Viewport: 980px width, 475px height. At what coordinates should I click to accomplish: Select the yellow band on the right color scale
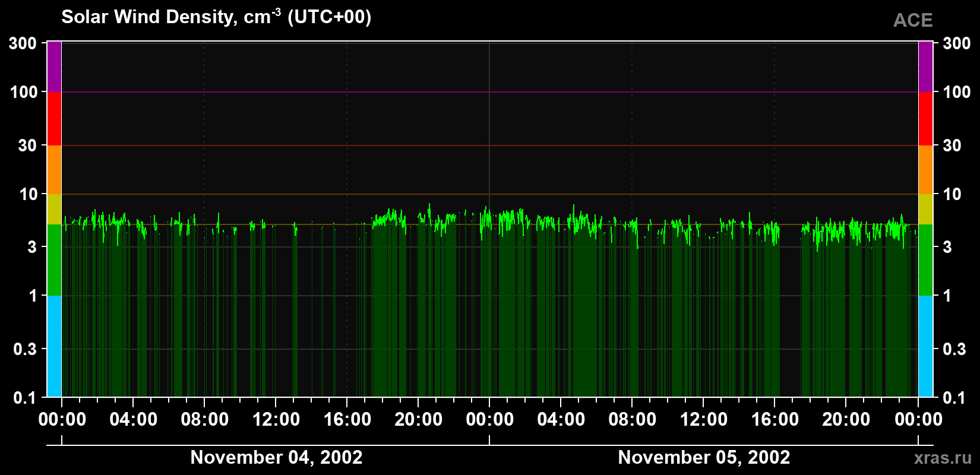click(x=926, y=209)
